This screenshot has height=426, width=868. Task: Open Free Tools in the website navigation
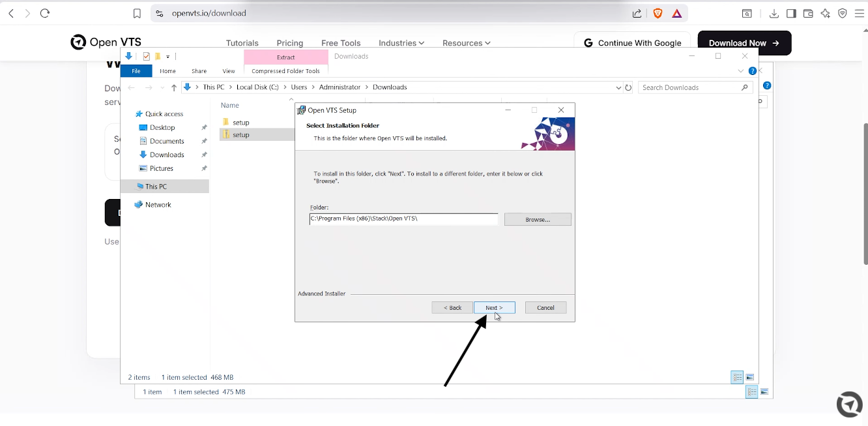[x=341, y=43]
